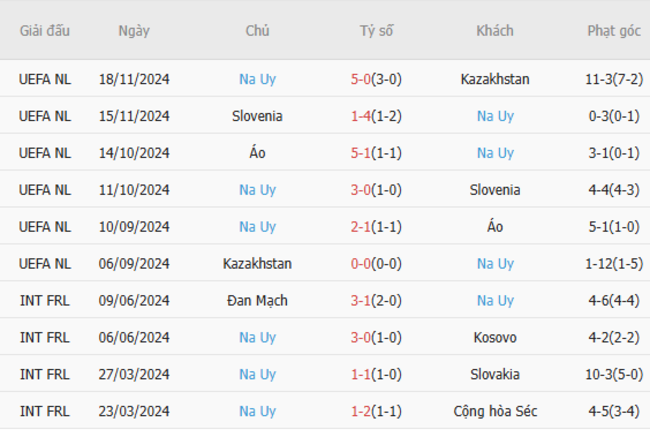Screen dimensions: 650x437
Task: Open Kazakhstan away team in 18/11/2024 match
Action: [495, 79]
